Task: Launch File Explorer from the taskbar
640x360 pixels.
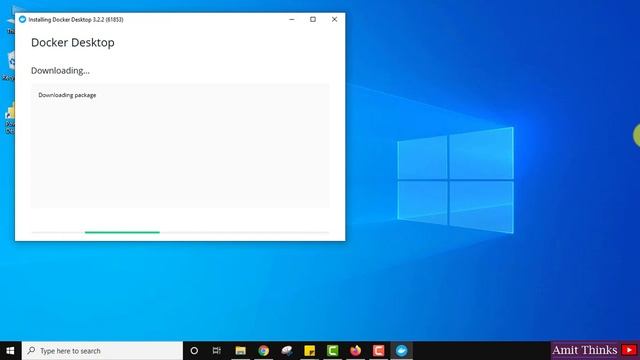Action: 240,351
